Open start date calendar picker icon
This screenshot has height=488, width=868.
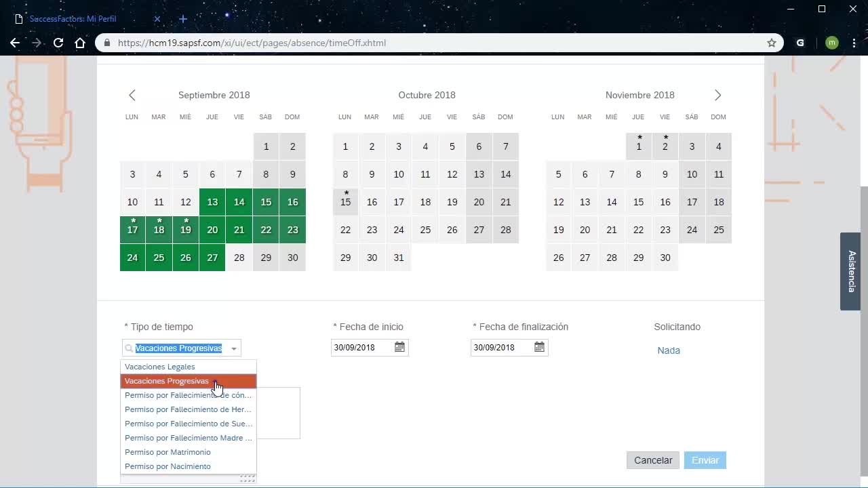(399, 347)
